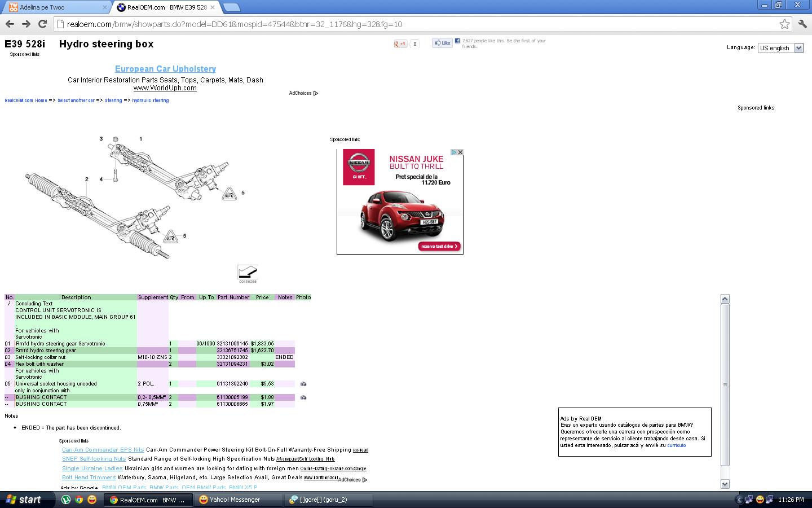
Task: Open the Bolt Head Trimmers link
Action: click(89, 477)
